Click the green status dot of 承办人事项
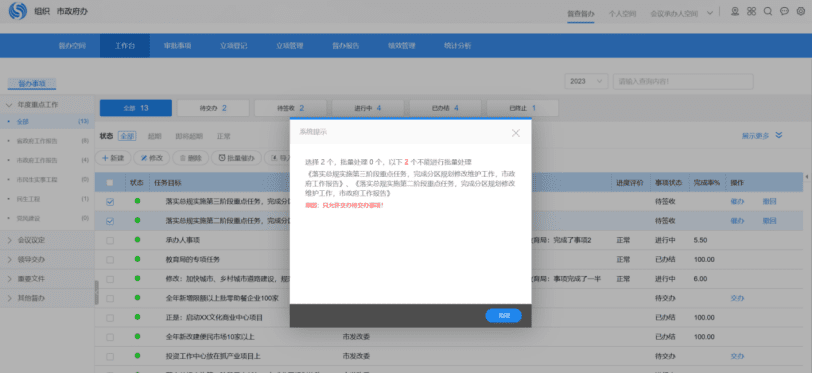This screenshot has width=813, height=373. [x=137, y=239]
